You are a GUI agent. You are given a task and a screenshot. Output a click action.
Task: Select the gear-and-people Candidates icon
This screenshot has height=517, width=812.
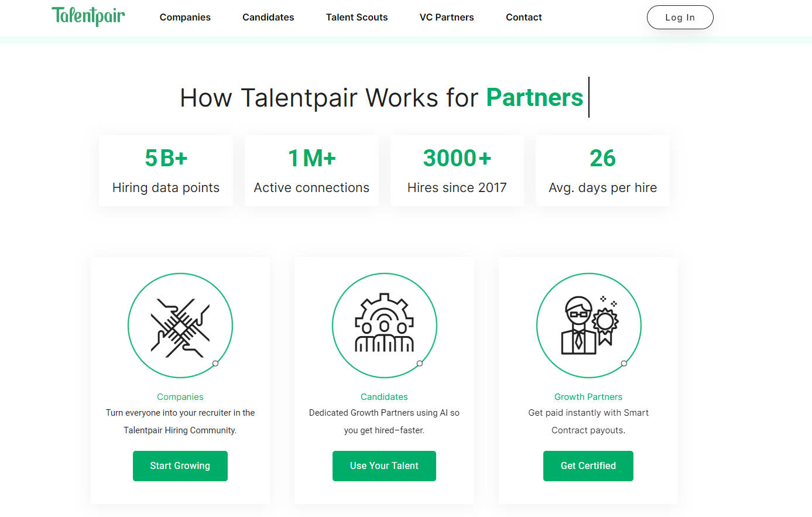384,325
